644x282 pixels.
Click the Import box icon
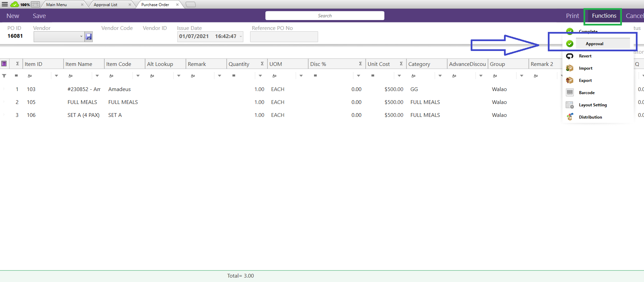570,68
